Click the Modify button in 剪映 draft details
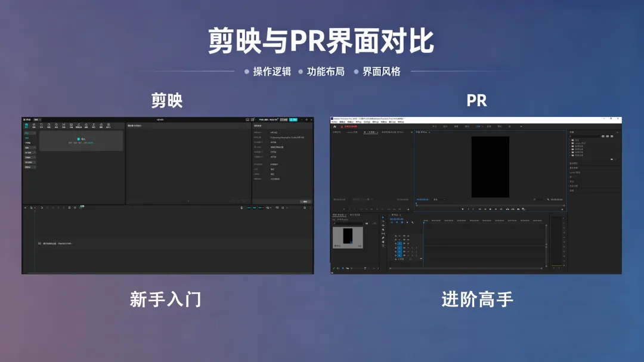This screenshot has width=644, height=362. tap(305, 202)
